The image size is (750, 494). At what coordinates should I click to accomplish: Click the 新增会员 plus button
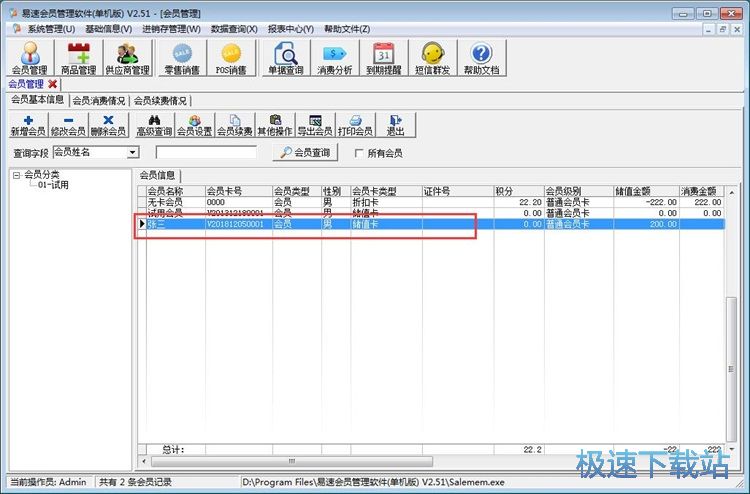27,125
